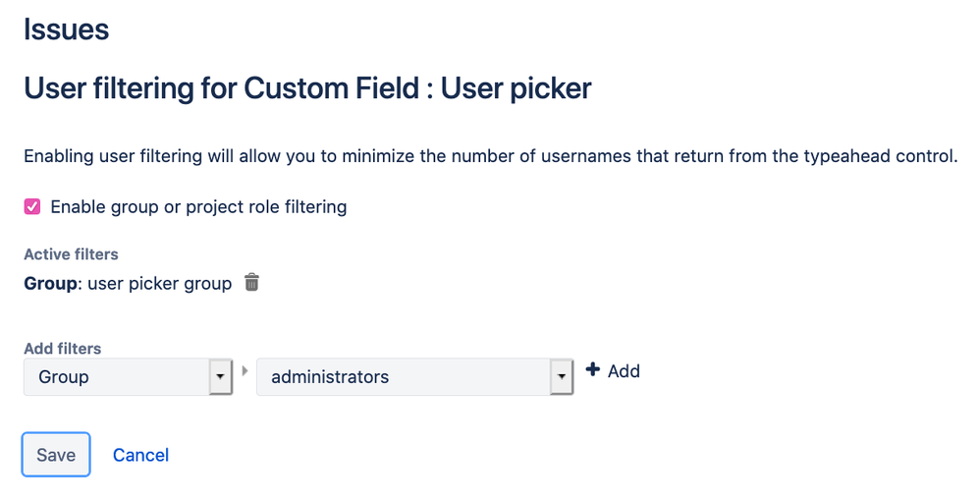Click the small triangle between the dropdowns
The height and width of the screenshot is (500, 980).
click(244, 371)
